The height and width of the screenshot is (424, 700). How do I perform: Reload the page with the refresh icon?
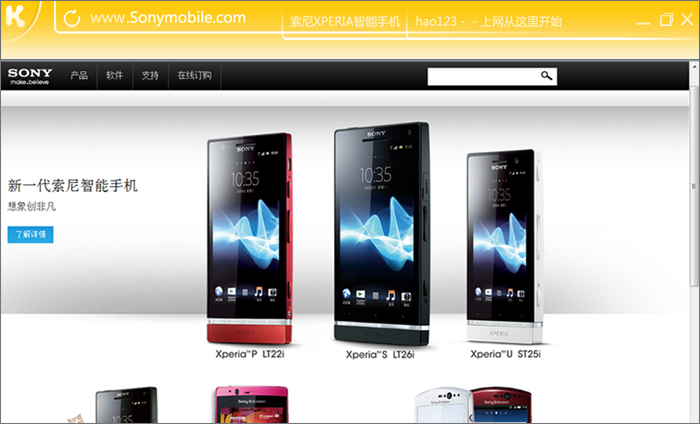(72, 18)
